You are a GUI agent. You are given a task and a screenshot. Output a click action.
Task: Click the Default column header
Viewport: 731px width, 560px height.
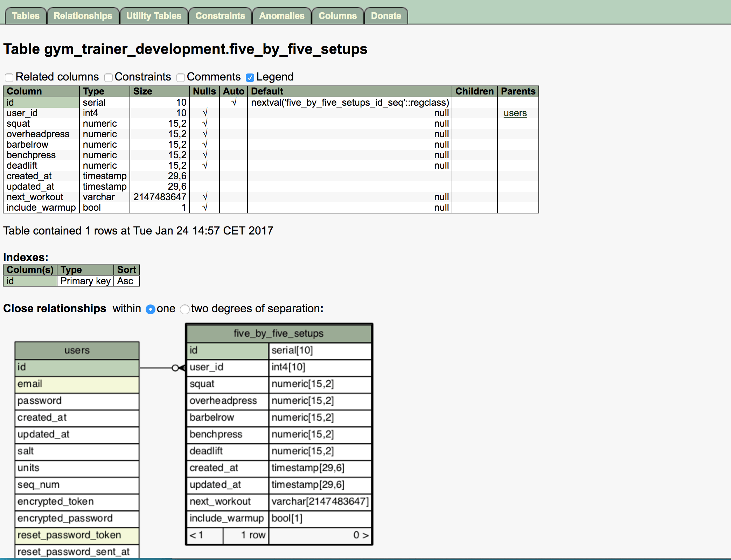(x=349, y=91)
